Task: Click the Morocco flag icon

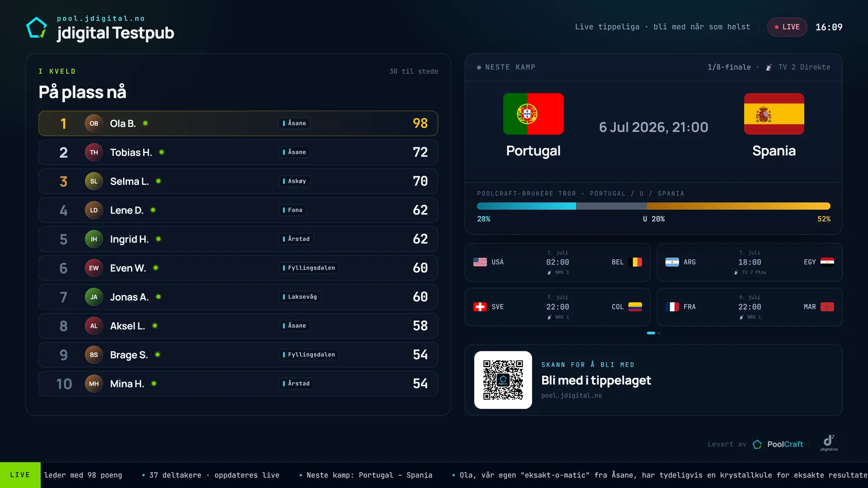Action: [827, 307]
